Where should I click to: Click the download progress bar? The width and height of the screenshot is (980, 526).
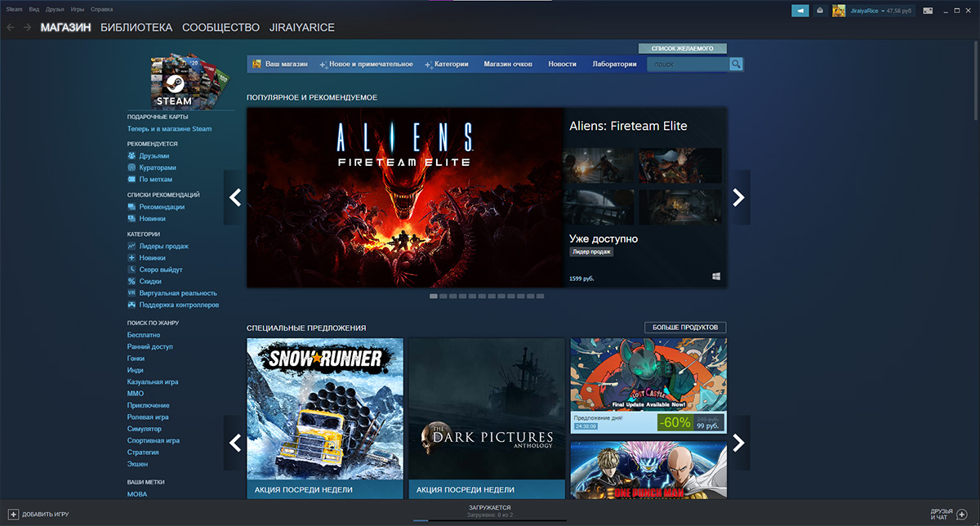pos(490,520)
